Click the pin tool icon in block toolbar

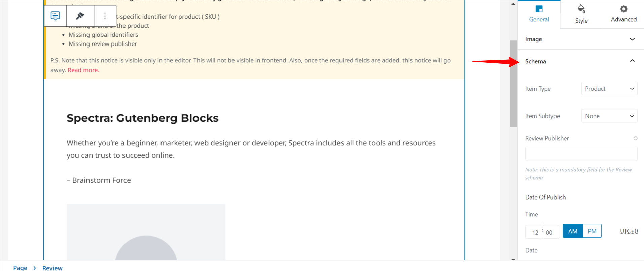tap(80, 16)
